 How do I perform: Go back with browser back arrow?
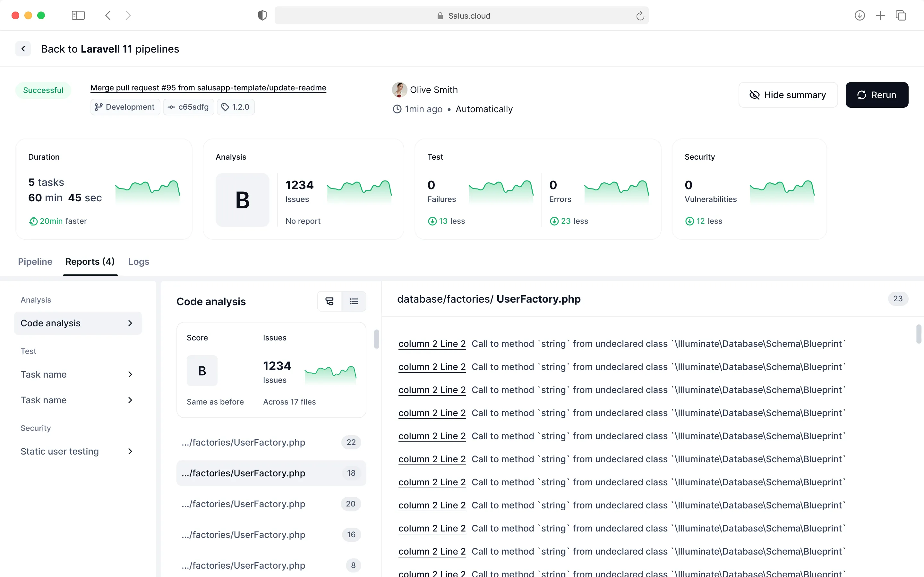108,16
